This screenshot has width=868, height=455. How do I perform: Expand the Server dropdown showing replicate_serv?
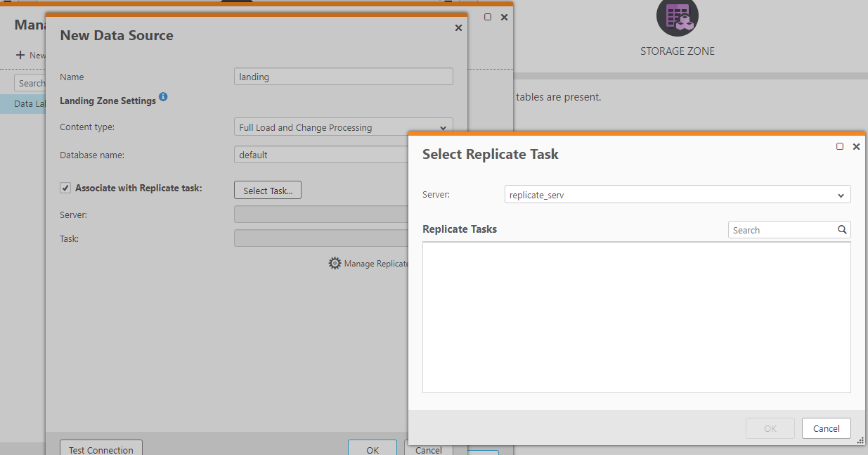pyautogui.click(x=677, y=195)
